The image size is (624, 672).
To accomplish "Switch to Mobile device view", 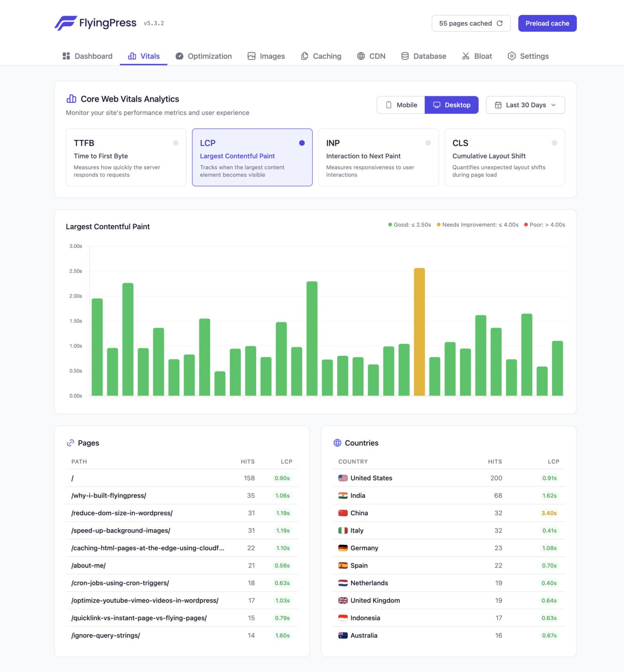I will click(401, 105).
